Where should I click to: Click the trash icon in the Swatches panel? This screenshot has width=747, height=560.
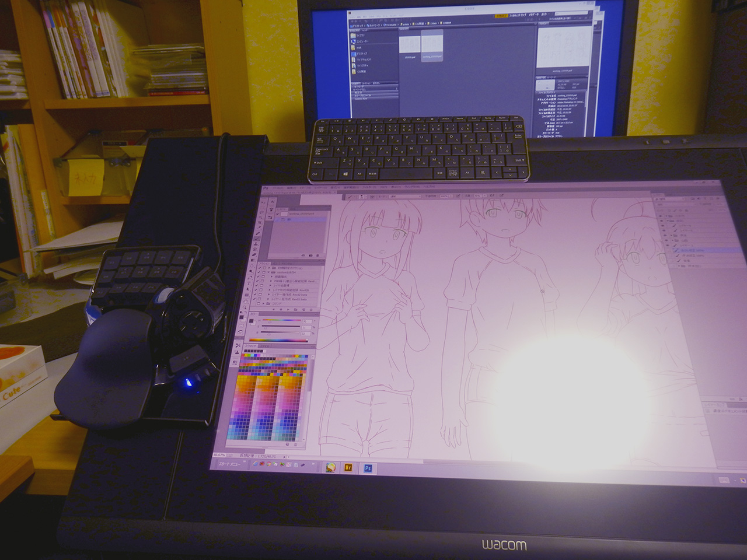295,444
